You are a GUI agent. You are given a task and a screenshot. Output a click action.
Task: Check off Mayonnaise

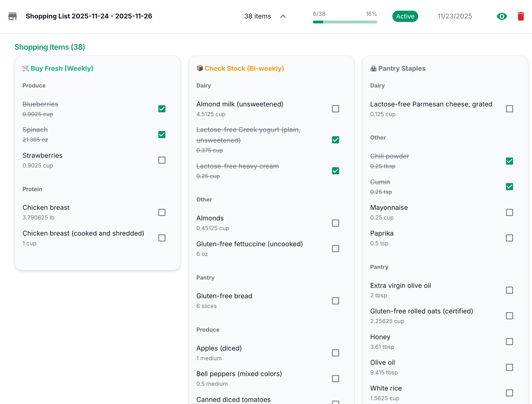click(x=509, y=212)
